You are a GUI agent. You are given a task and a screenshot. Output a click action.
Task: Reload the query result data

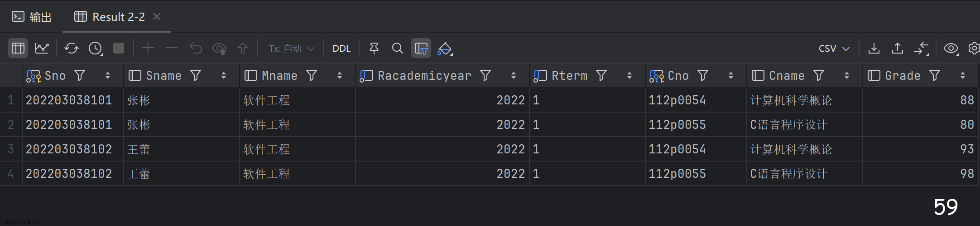click(71, 48)
